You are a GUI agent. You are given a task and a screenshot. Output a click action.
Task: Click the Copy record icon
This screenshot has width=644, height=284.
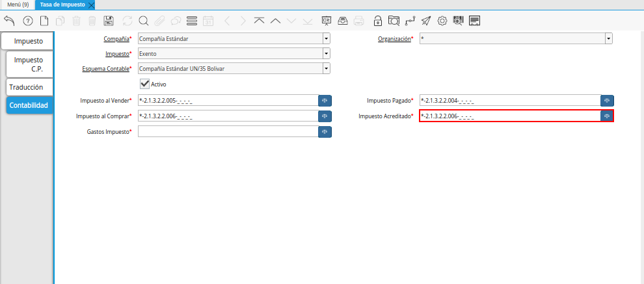[x=60, y=21]
